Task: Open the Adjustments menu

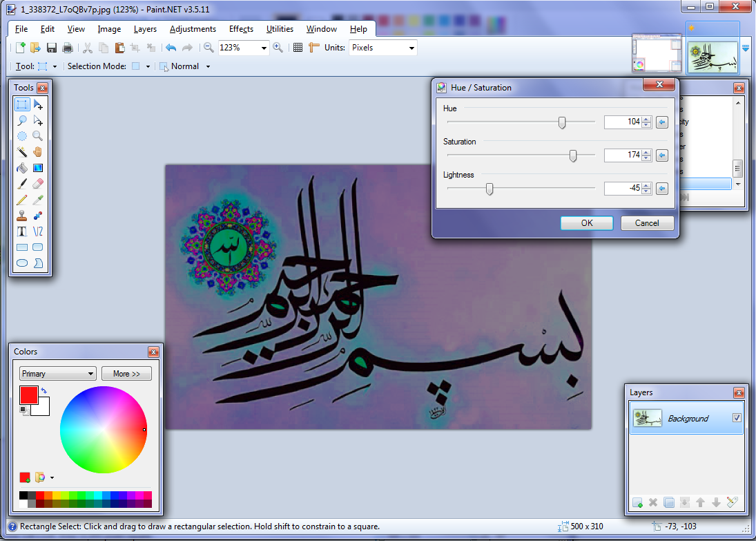Action: click(x=193, y=29)
